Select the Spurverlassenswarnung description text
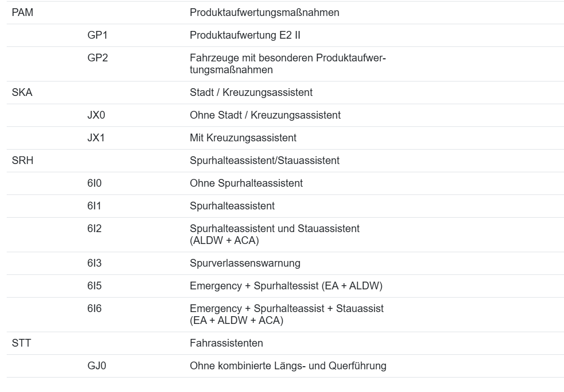Viewport: 564px width, 392px height. (245, 264)
